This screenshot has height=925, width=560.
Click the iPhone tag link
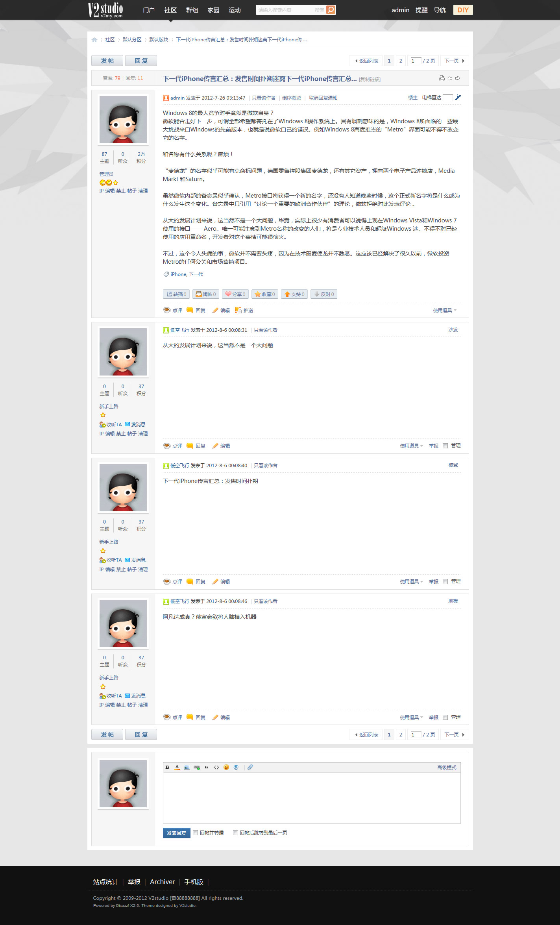(178, 274)
